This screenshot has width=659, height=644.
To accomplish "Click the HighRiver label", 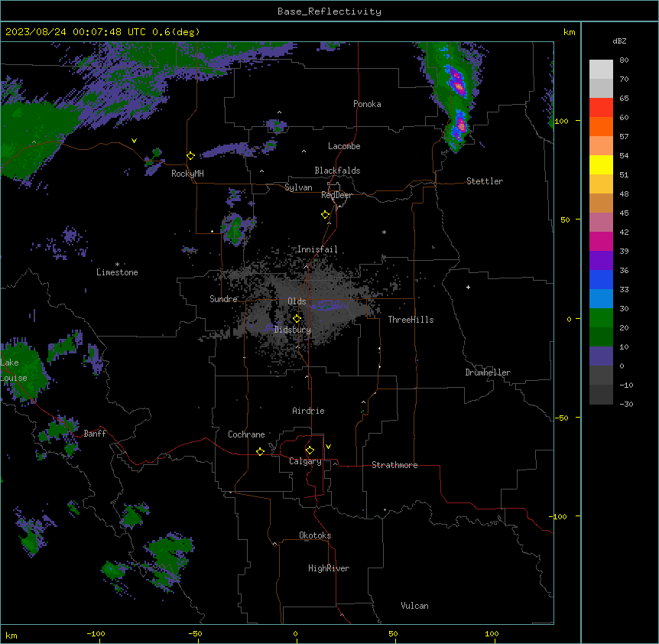I will point(329,568).
